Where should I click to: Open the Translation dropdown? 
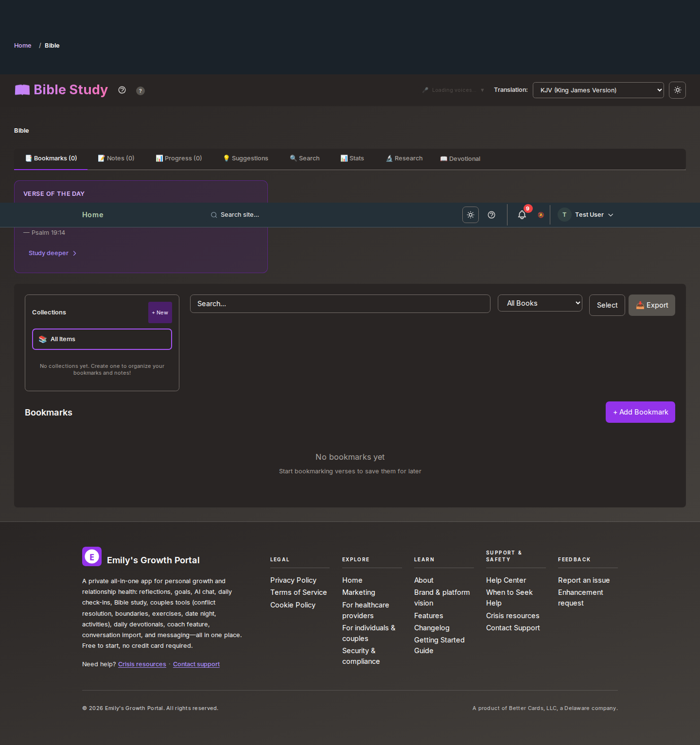[x=598, y=90]
